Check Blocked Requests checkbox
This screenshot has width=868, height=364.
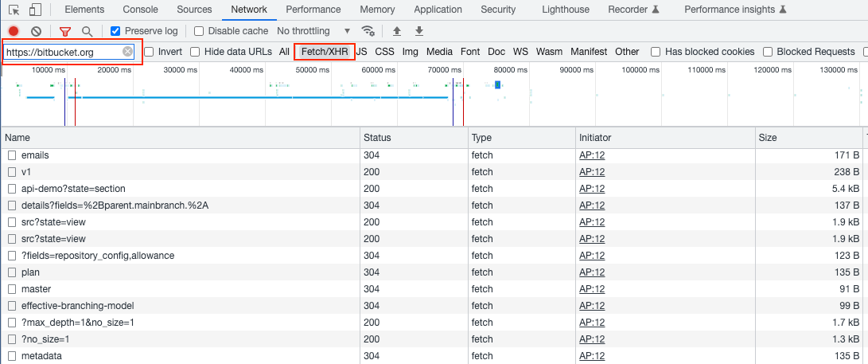tap(767, 52)
